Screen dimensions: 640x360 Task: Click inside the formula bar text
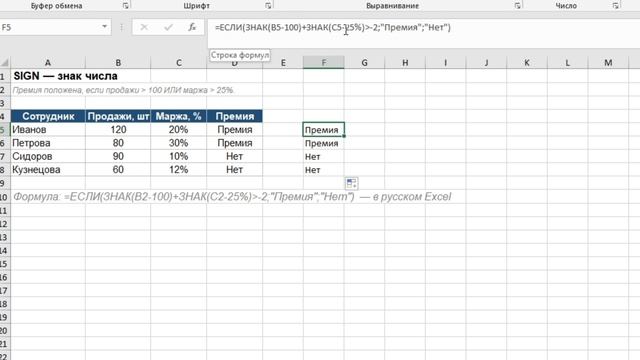pyautogui.click(x=333, y=27)
